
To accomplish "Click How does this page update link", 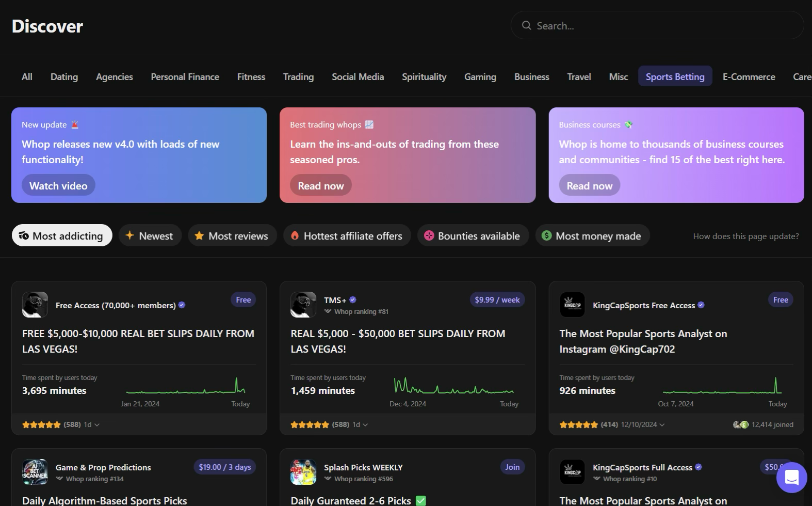I will coord(745,236).
